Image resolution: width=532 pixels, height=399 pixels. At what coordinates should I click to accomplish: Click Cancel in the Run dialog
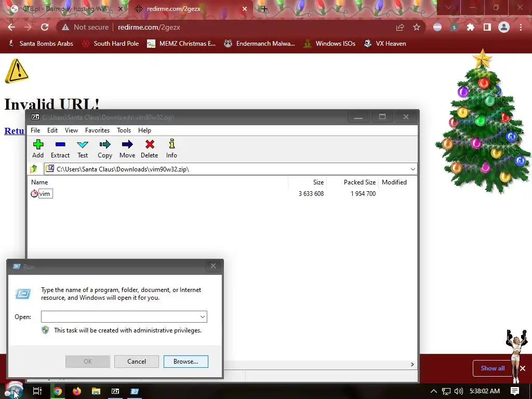tap(137, 362)
